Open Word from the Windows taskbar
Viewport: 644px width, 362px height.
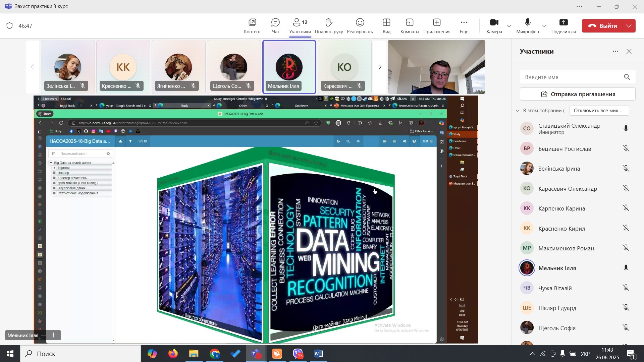pos(319,354)
